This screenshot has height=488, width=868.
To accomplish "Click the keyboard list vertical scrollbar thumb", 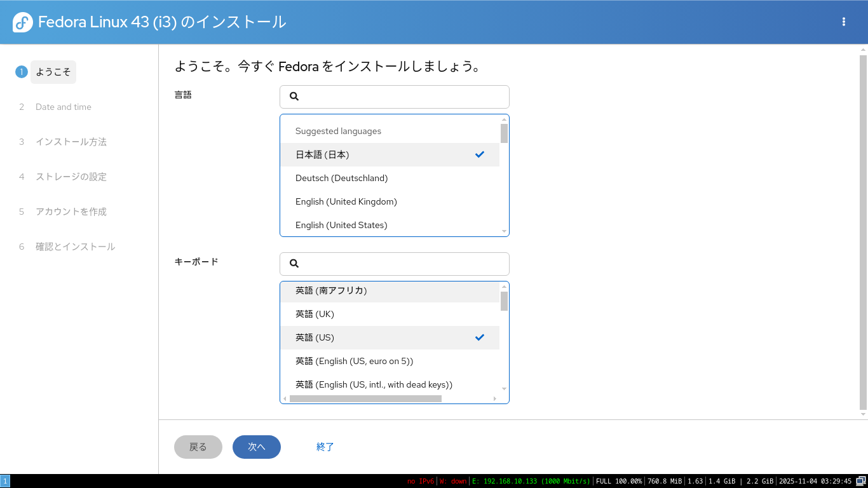I will point(505,301).
